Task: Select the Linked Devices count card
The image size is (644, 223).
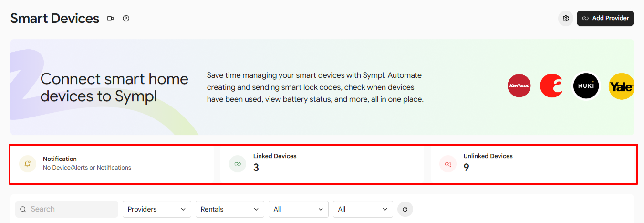Action: [x=322, y=164]
